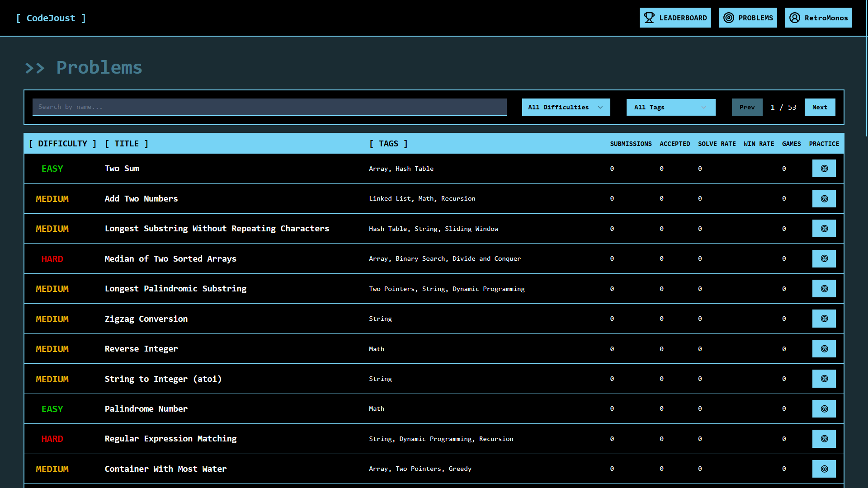Viewport: 868px width, 488px height.
Task: Focus the Search by name field
Action: (269, 108)
